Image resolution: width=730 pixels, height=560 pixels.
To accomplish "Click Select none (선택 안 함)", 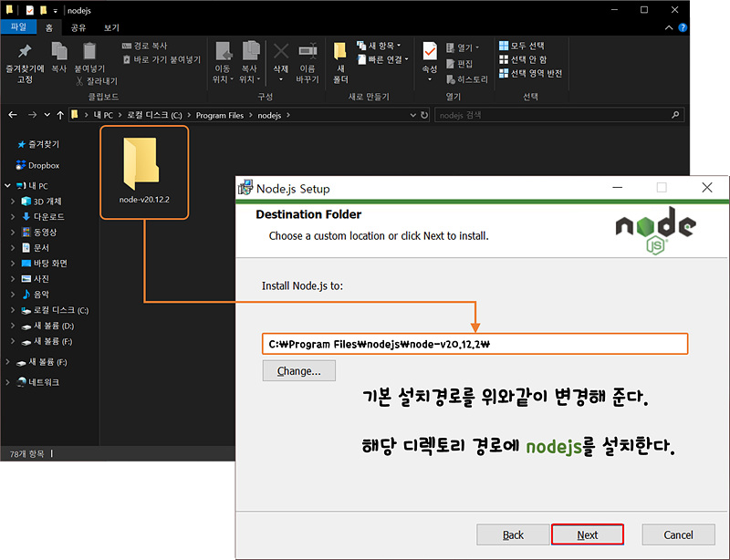I will point(523,59).
